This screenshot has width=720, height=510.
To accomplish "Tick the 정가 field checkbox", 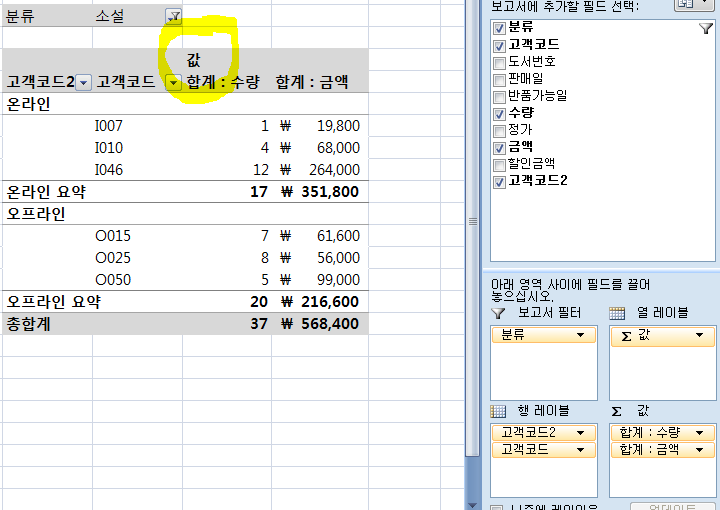I will point(500,129).
